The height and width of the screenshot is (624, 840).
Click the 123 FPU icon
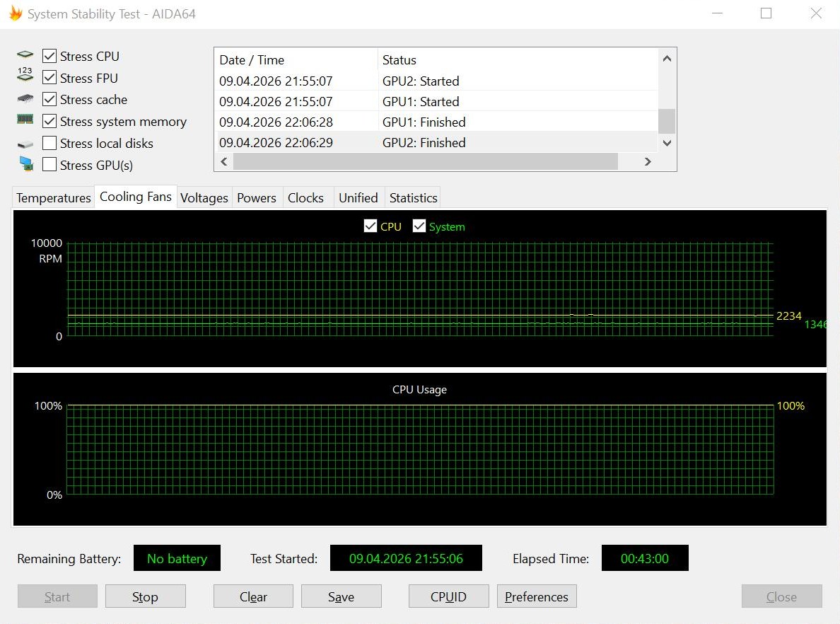25,74
